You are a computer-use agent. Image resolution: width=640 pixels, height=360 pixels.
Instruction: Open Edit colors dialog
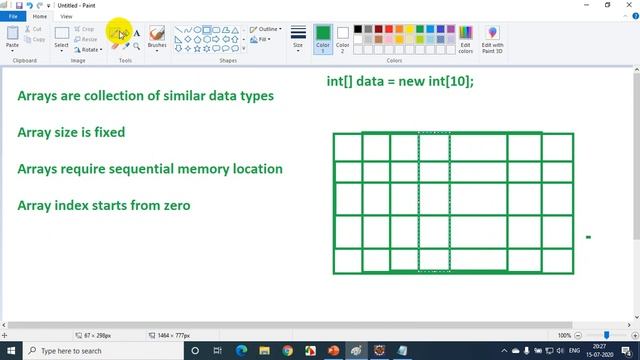click(x=466, y=39)
